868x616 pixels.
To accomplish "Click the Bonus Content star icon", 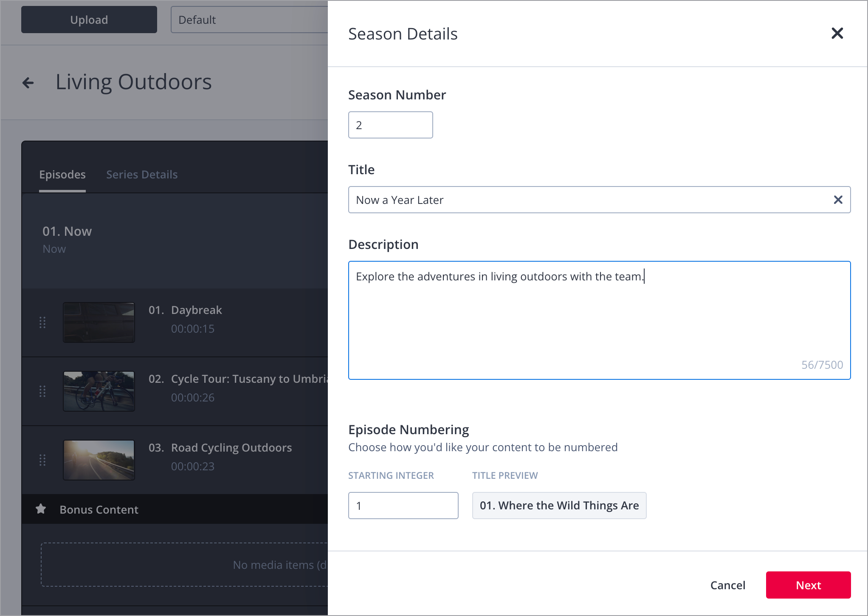I will pyautogui.click(x=41, y=509).
